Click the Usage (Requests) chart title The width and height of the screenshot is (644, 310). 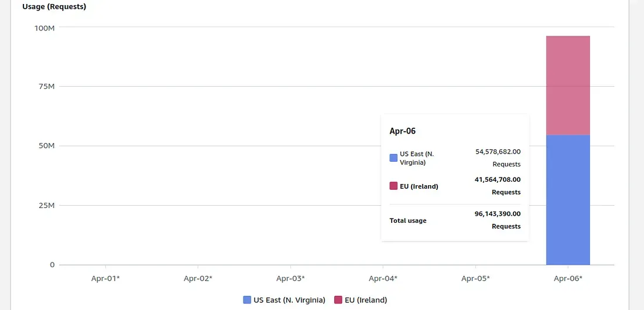click(x=54, y=6)
